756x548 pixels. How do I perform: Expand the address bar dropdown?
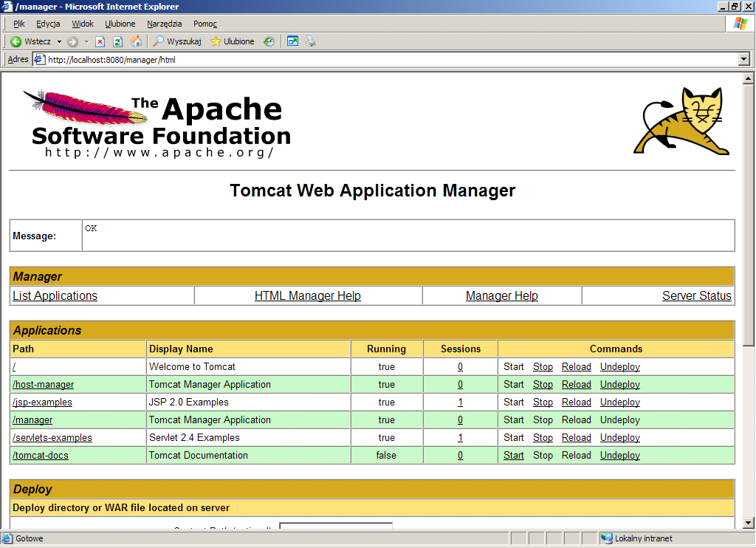tap(744, 59)
